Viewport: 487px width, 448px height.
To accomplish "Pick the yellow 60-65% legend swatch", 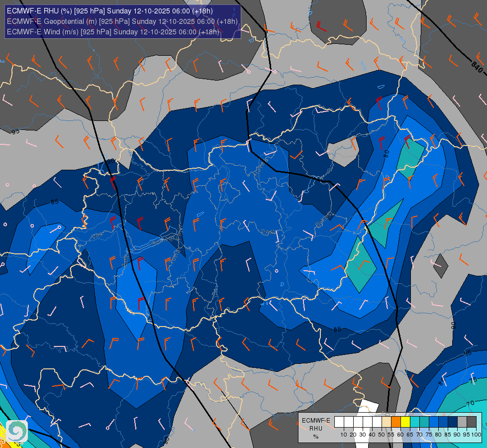I will point(405,422).
